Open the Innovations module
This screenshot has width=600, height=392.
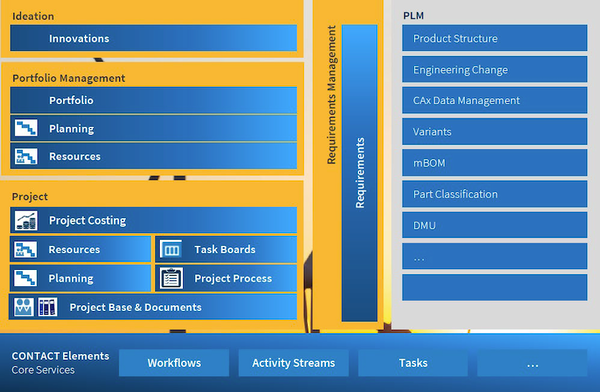point(153,38)
